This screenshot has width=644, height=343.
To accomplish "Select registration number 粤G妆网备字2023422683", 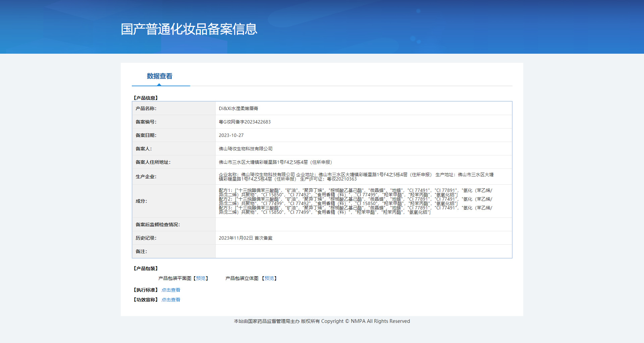I will tap(245, 122).
